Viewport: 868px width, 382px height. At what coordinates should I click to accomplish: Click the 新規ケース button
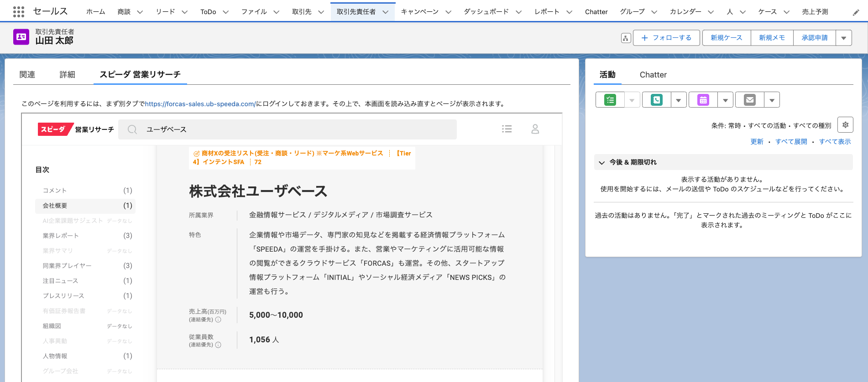[727, 38]
